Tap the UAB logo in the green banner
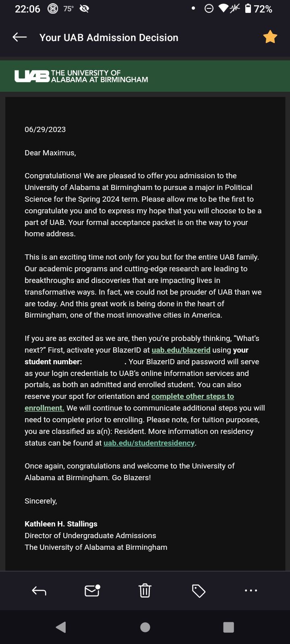Image resolution: width=290 pixels, height=644 pixels. pos(81,76)
